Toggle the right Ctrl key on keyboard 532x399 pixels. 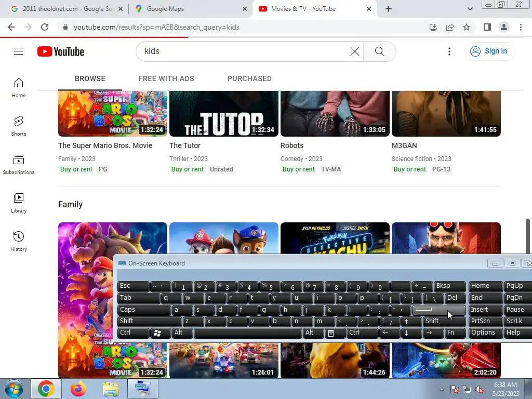pos(362,332)
